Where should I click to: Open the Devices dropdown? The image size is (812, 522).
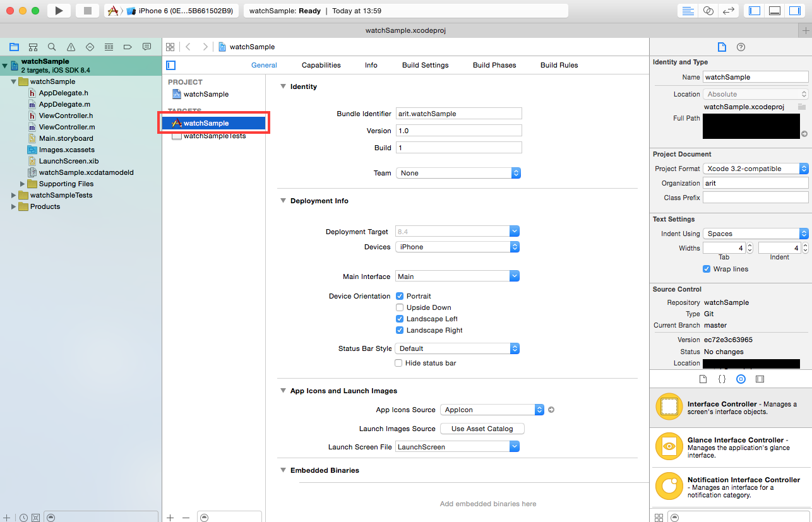(x=458, y=247)
